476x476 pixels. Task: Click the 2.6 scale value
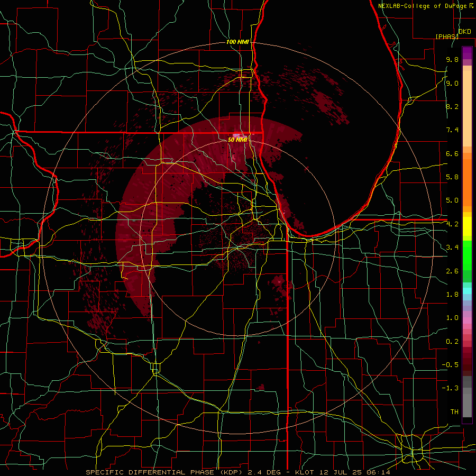pos(452,271)
